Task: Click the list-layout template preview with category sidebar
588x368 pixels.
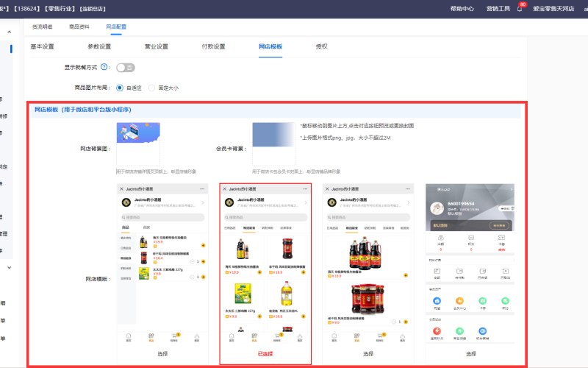Action: 162,264
